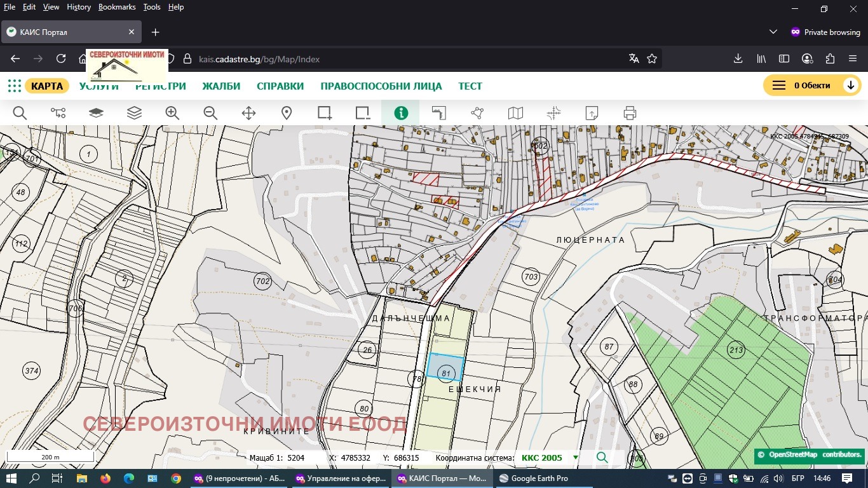Open the green apps grid menu
The width and height of the screenshot is (868, 488).
(x=14, y=86)
